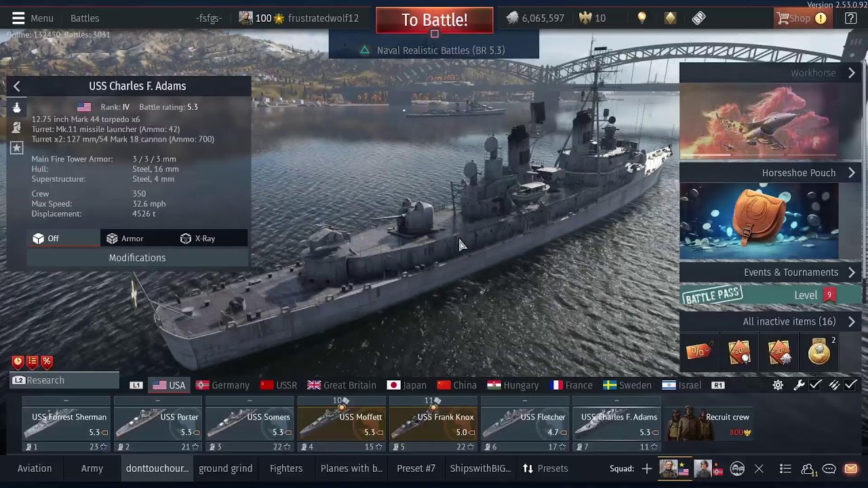Screen dimensions: 868x488
Task: Select the 20% research booster item
Action: coord(739,352)
